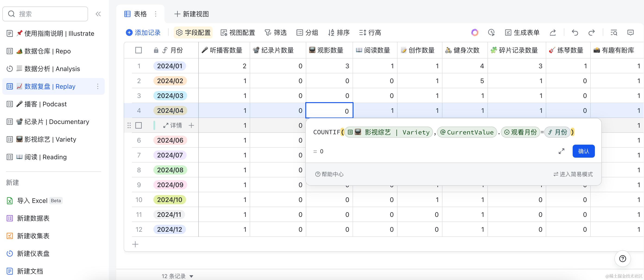Open the three-dot menu beside 表格 tab

pyautogui.click(x=156, y=14)
